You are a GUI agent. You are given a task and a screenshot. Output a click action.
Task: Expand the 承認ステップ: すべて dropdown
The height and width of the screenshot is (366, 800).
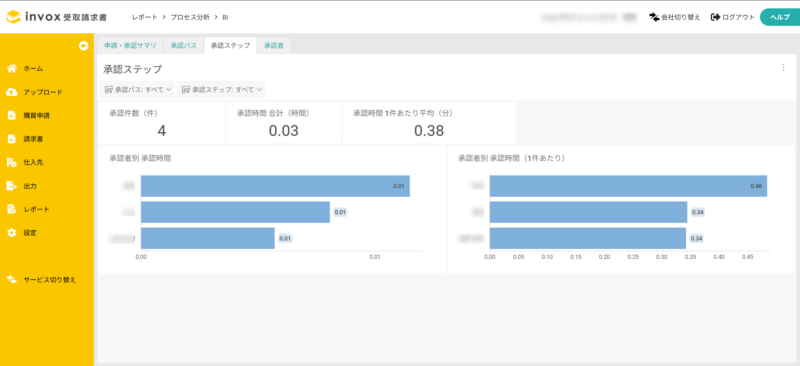coord(221,89)
